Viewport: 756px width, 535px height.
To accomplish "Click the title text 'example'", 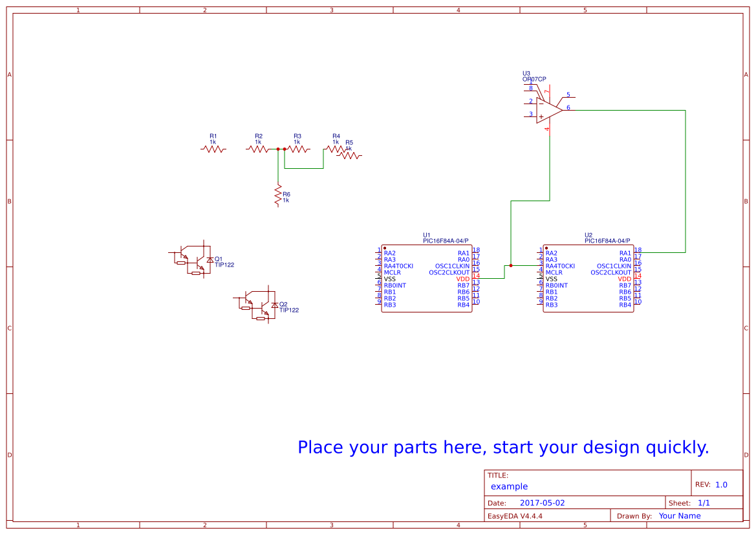I will tap(509, 486).
